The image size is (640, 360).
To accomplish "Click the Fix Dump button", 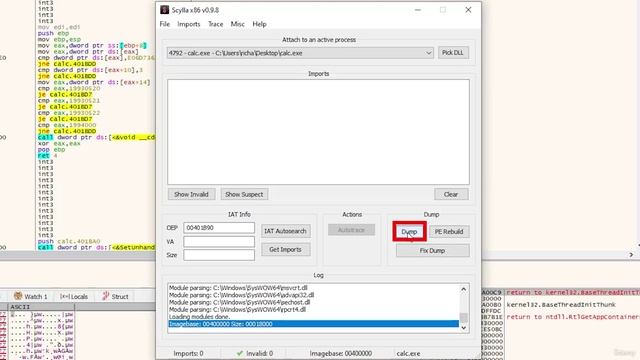I will pos(432,251).
